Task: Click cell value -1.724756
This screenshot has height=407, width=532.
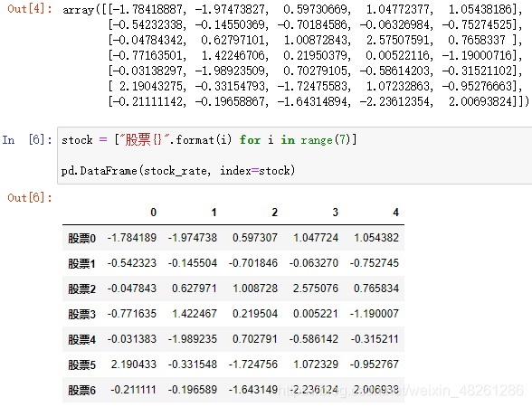Action: pyautogui.click(x=253, y=364)
